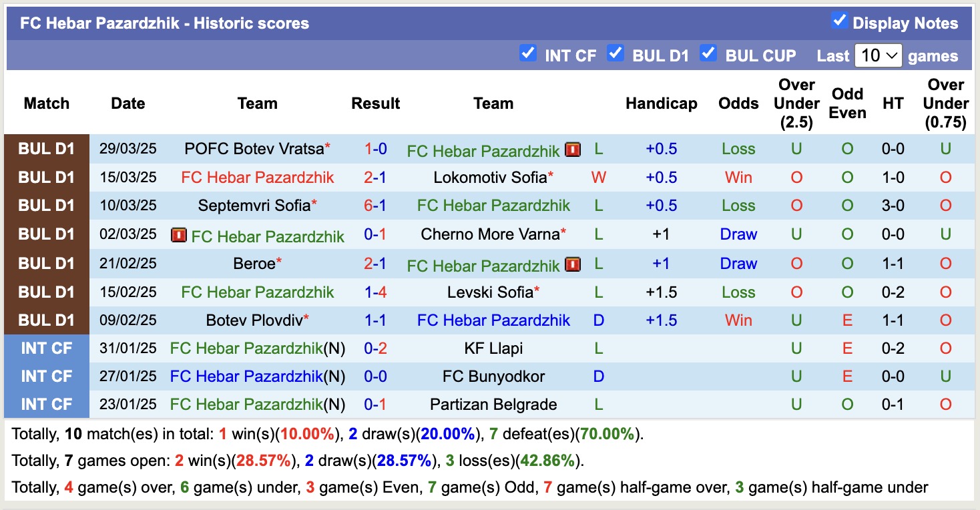The image size is (980, 510).
Task: Open FC Bunyodkor team page
Action: click(x=493, y=376)
